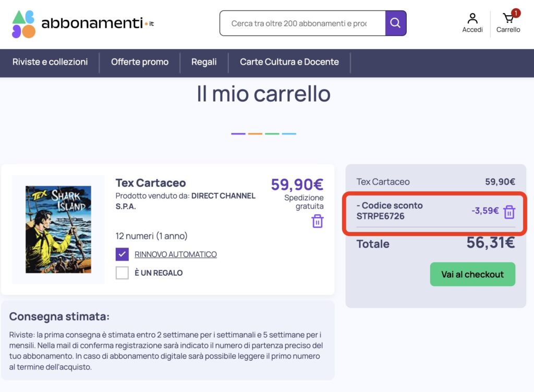Open the Accedi account icon
Screen dimensions: 534x392
472,23
